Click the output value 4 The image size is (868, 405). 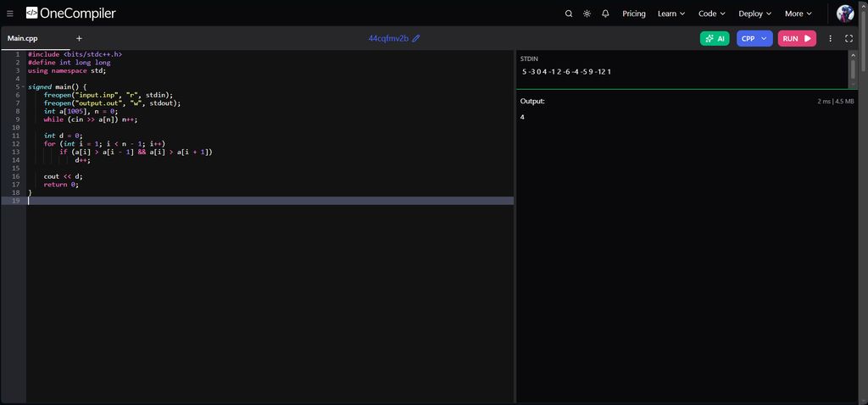[x=522, y=117]
